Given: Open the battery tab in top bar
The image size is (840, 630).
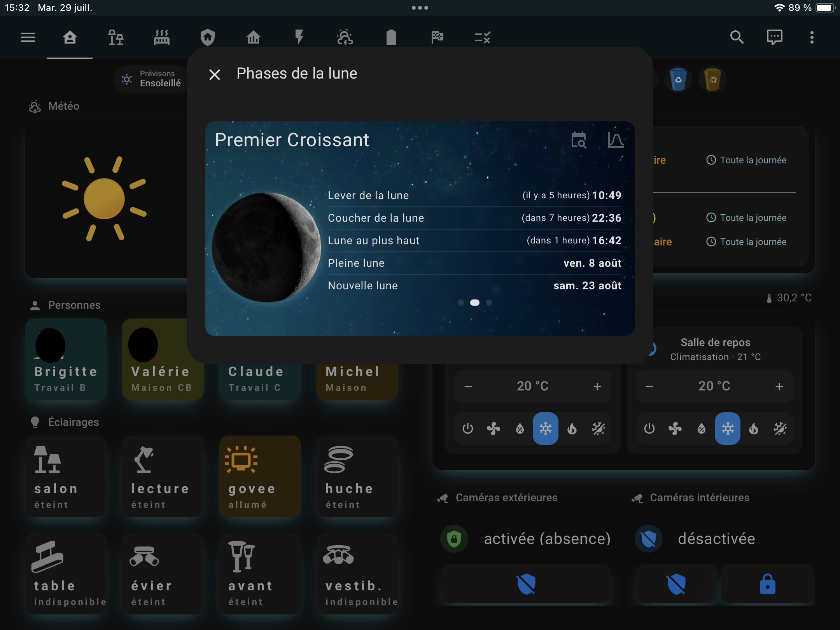Looking at the screenshot, I should [391, 37].
